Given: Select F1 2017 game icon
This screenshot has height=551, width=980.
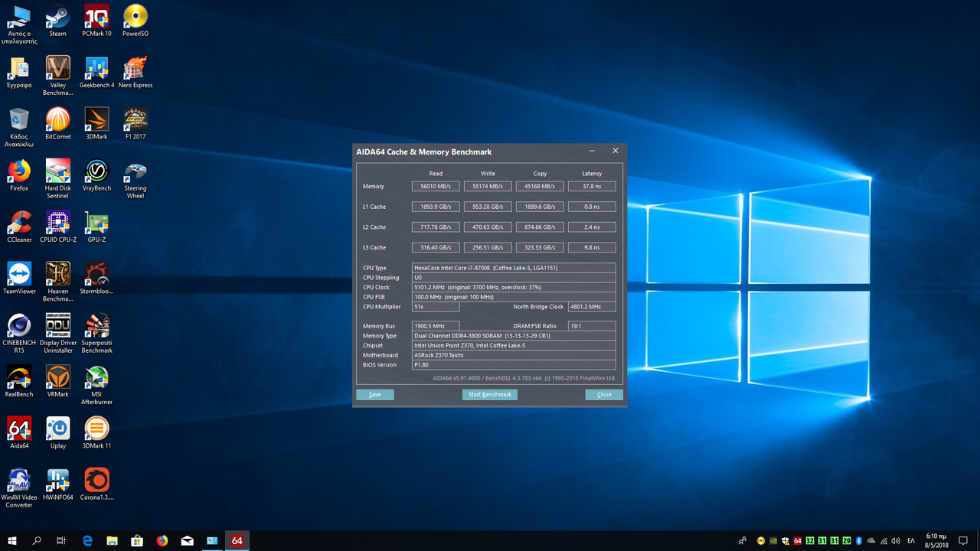Looking at the screenshot, I should coord(136,123).
